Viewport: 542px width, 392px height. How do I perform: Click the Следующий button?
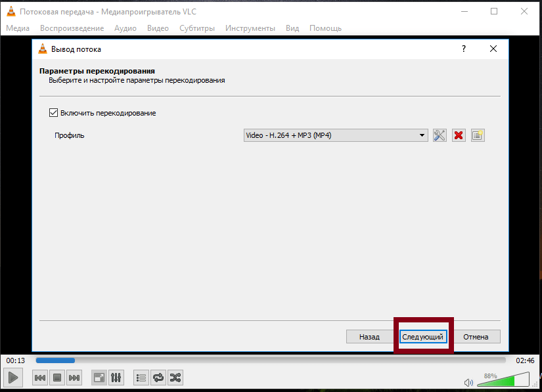[424, 337]
